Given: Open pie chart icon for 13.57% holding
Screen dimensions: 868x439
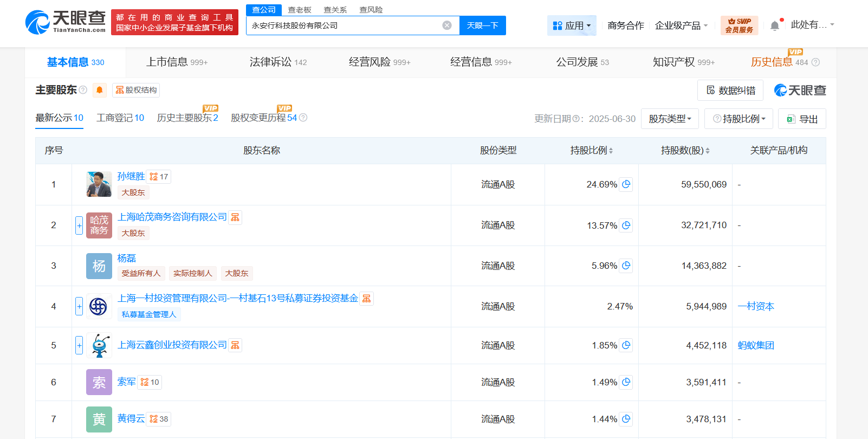Looking at the screenshot, I should pyautogui.click(x=626, y=225).
